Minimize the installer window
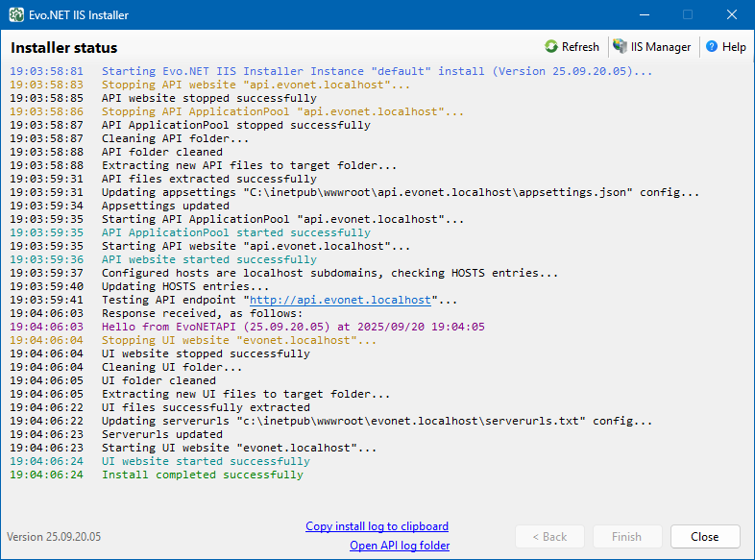755x560 pixels. 644,15
